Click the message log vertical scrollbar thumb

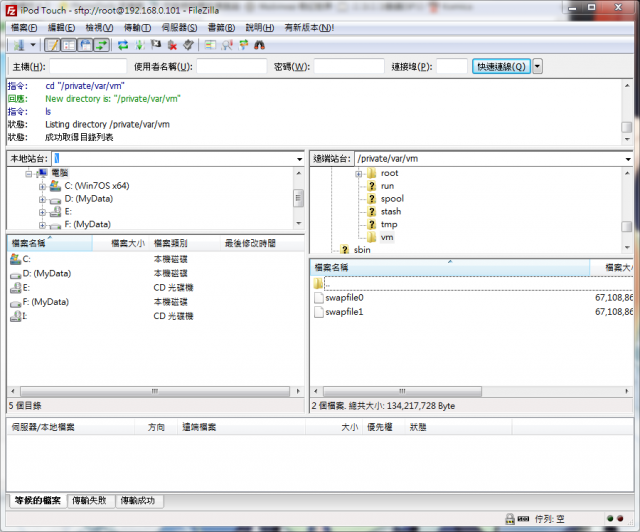627,127
